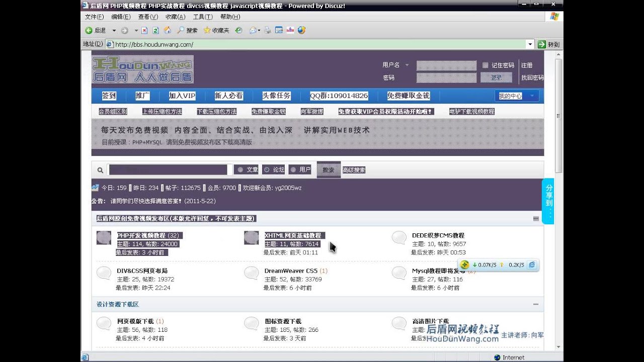The height and width of the screenshot is (362, 644).
Task: Click the 注册 register link
Action: [x=527, y=65]
